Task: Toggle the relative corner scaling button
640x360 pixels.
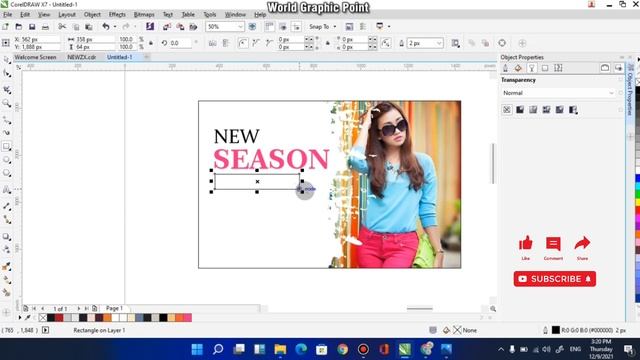Action: (386, 43)
